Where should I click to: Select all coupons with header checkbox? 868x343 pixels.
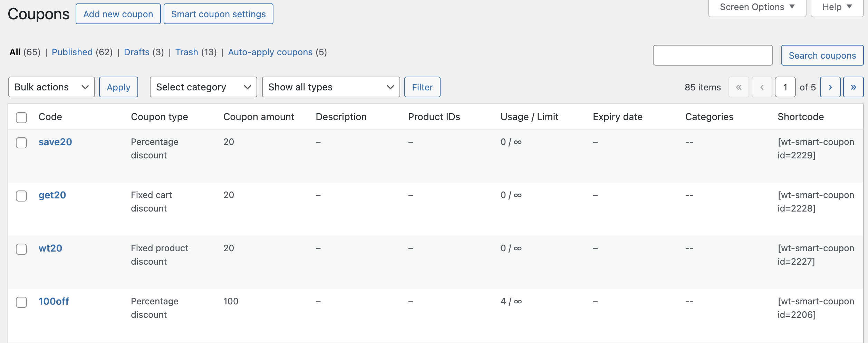[21, 117]
